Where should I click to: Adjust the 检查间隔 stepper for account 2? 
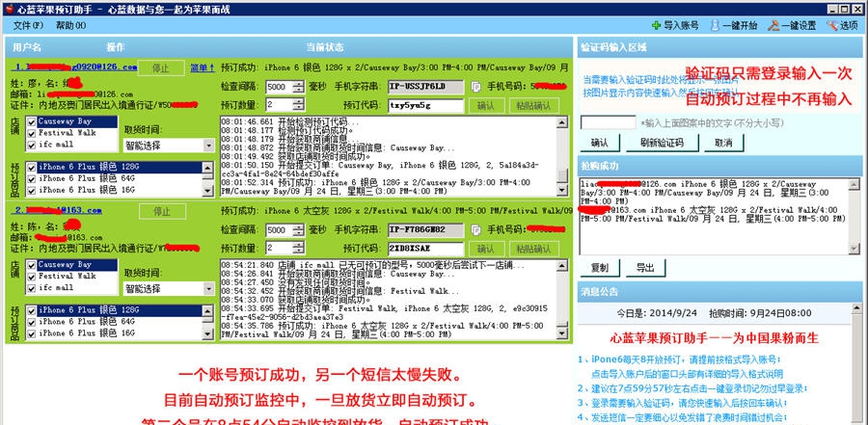299,229
